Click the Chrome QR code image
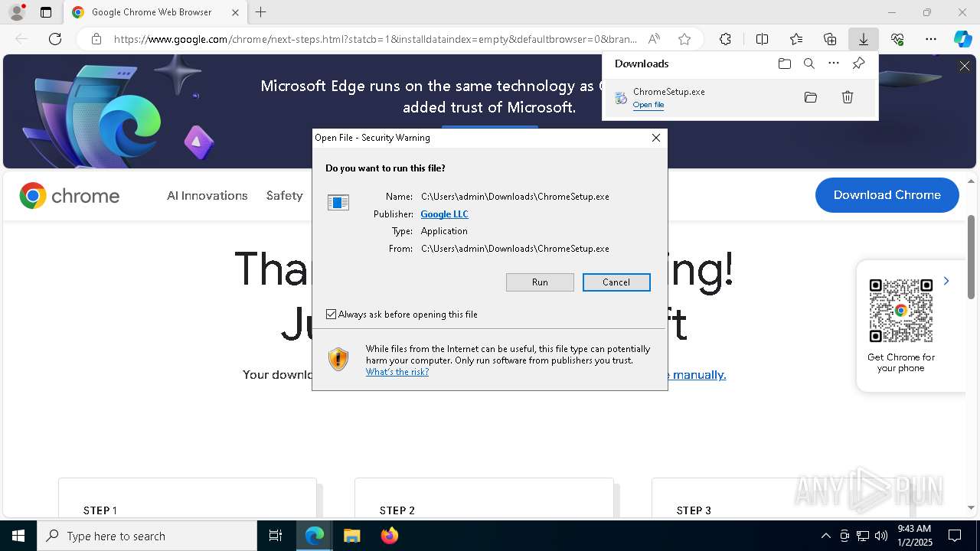This screenshot has height=551, width=980. point(901,311)
